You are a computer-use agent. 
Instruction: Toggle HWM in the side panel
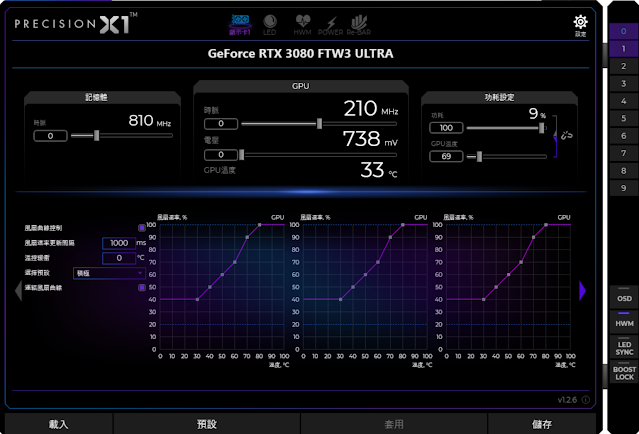click(x=624, y=321)
